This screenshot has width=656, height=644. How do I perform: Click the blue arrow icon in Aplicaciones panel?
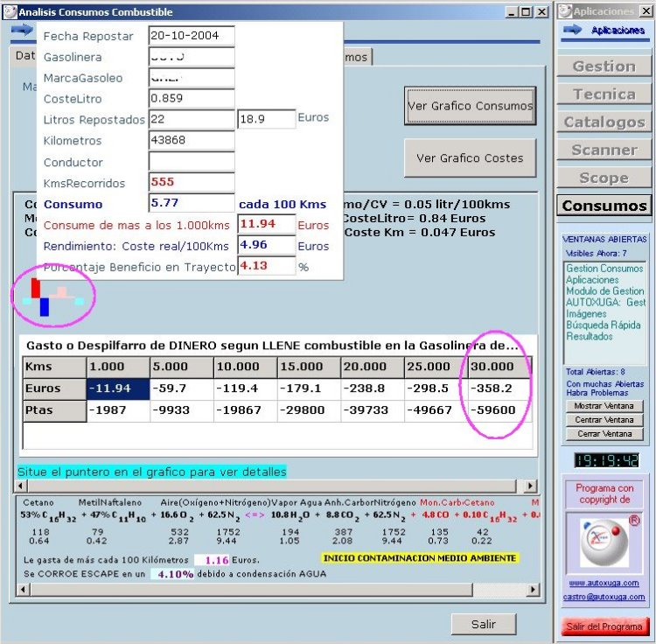click(572, 30)
